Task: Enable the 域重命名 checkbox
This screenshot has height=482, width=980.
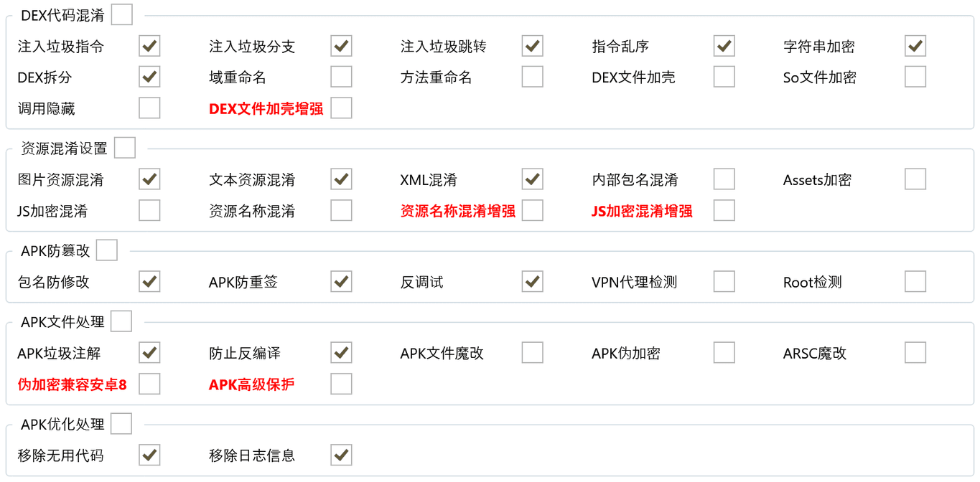Action: [341, 77]
